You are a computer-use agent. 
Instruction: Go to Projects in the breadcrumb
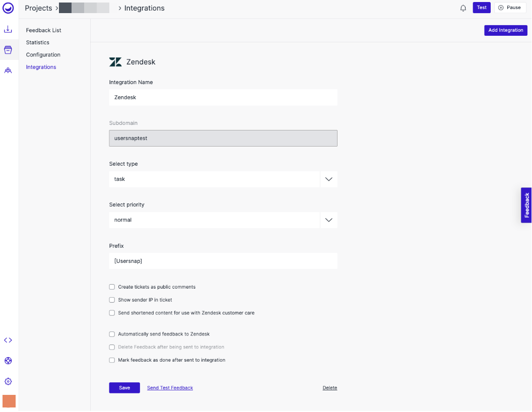[38, 8]
